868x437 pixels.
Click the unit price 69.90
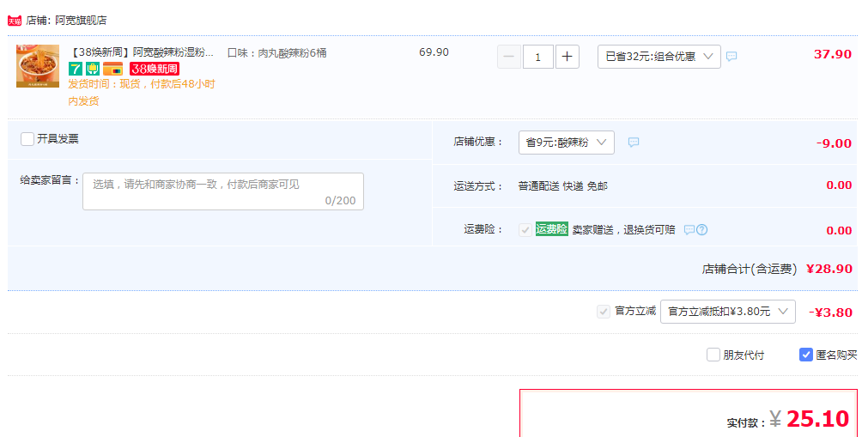point(434,52)
